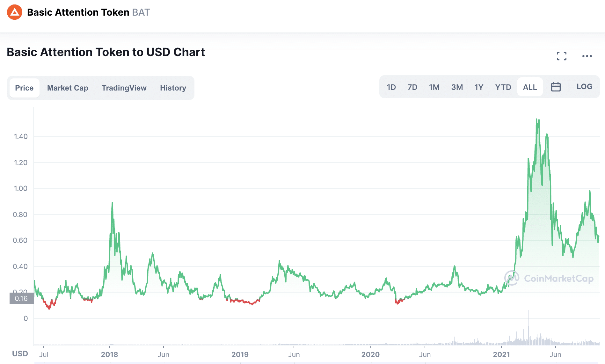Set chart range to 3M

coord(457,87)
